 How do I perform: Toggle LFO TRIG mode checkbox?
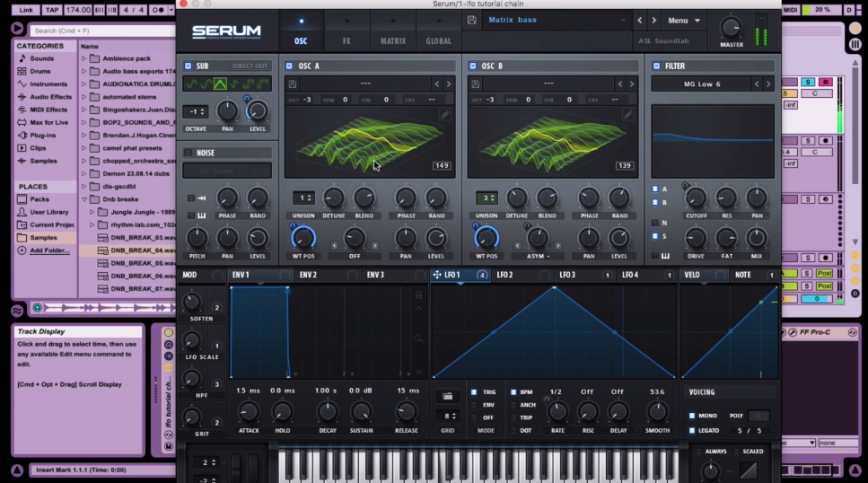pyautogui.click(x=474, y=392)
